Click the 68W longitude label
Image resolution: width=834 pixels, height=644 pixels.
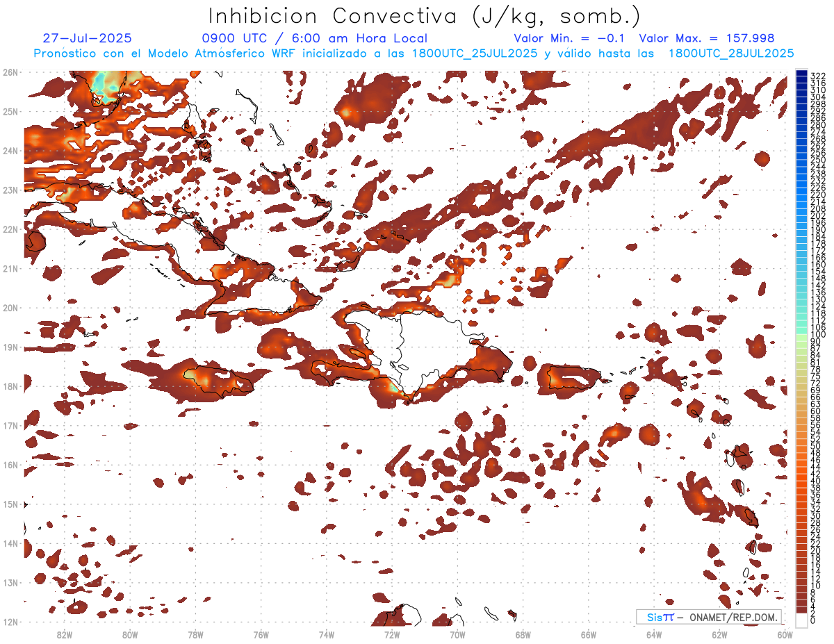[523, 634]
